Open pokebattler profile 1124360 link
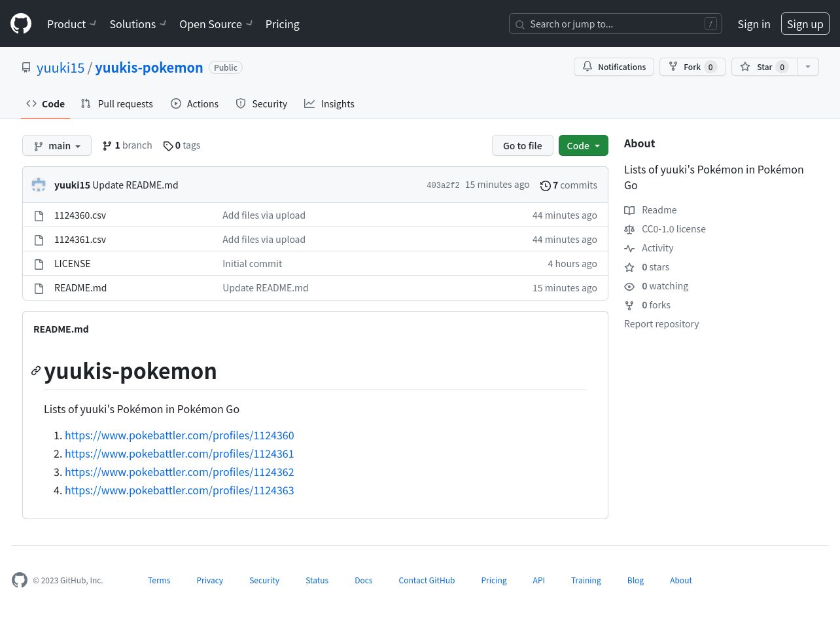Image resolution: width=840 pixels, height=620 pixels. pos(179,435)
